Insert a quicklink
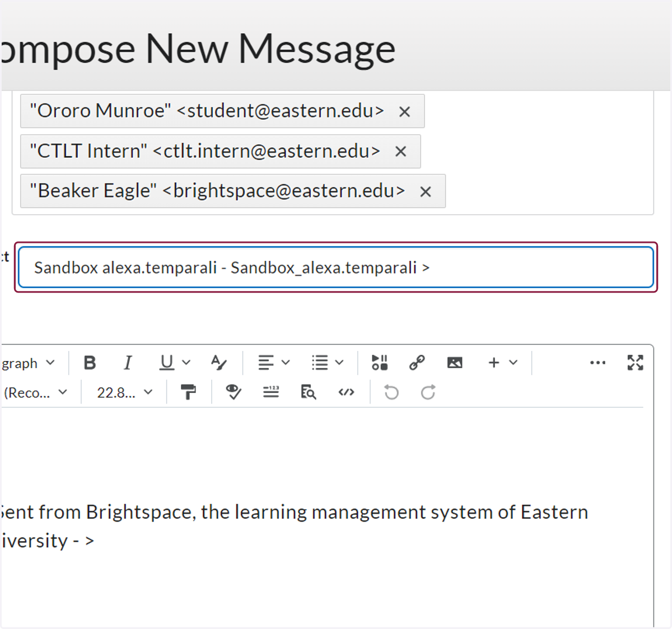This screenshot has height=629, width=672. click(417, 363)
